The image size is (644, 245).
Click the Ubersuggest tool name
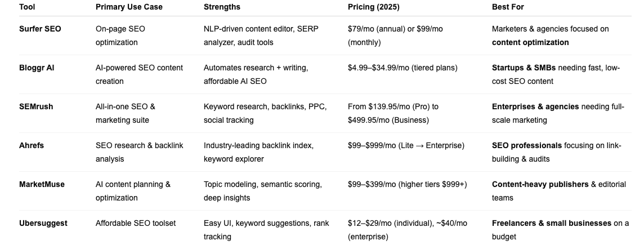[43, 223]
